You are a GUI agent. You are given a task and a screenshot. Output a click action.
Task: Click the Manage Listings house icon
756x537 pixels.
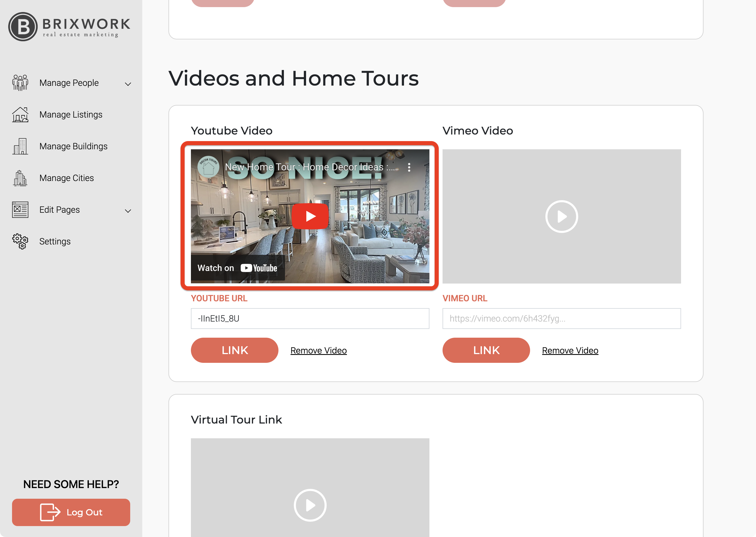coord(20,114)
